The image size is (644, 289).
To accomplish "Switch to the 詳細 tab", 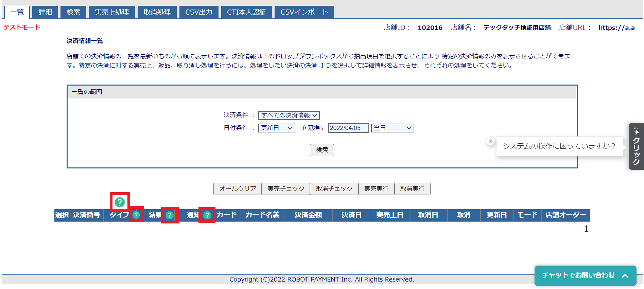I will pos(45,12).
